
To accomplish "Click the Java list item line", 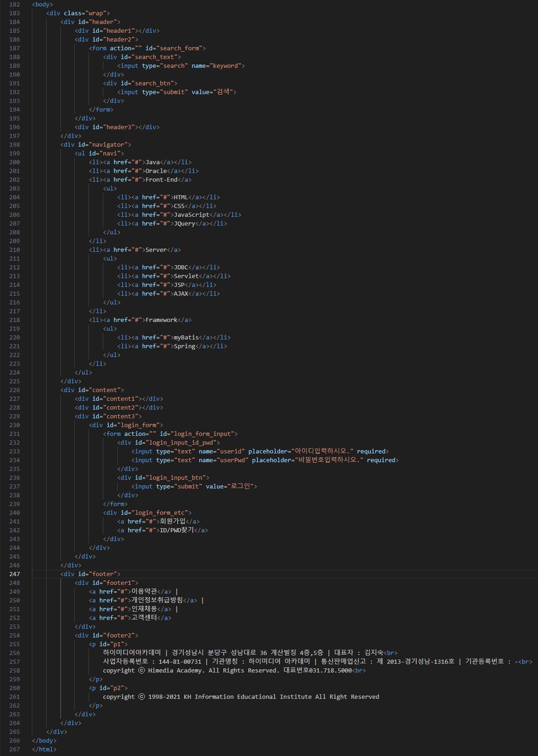I will click(140, 162).
